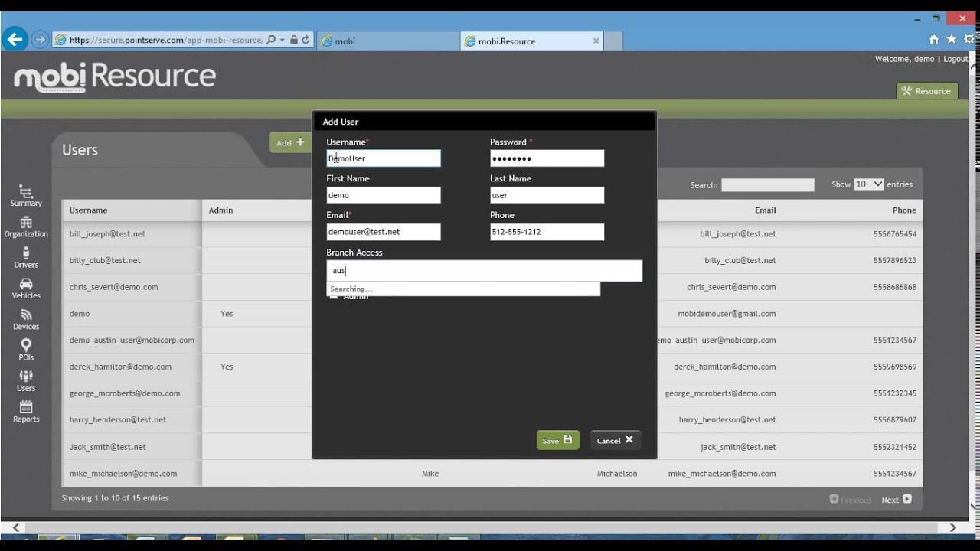Open the POIs section
This screenshot has width=980, height=551.
(26, 350)
